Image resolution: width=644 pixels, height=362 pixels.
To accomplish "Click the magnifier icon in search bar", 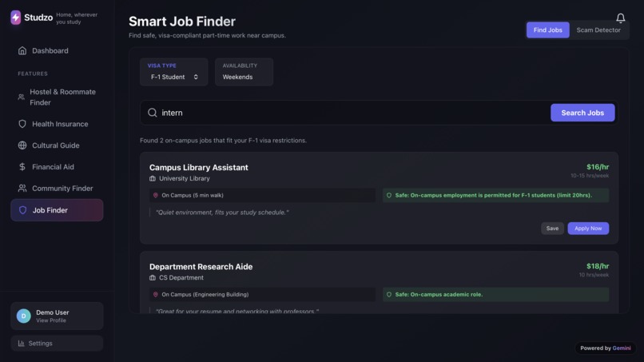I will click(x=153, y=113).
